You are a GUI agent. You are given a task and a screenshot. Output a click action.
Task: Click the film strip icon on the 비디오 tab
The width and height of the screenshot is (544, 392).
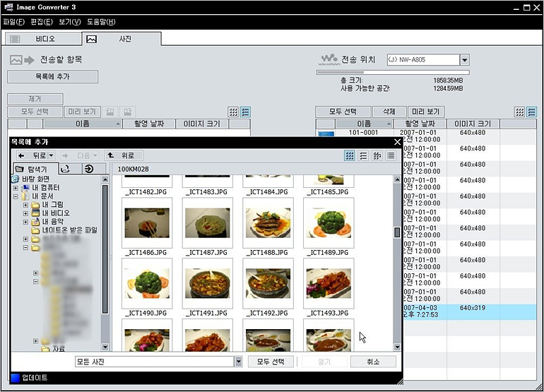[15, 39]
